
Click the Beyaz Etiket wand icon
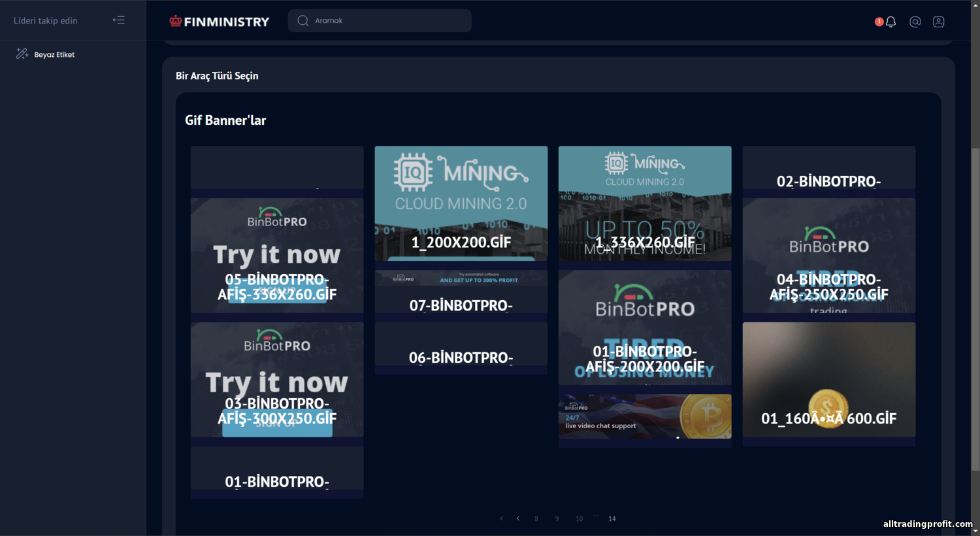point(22,54)
